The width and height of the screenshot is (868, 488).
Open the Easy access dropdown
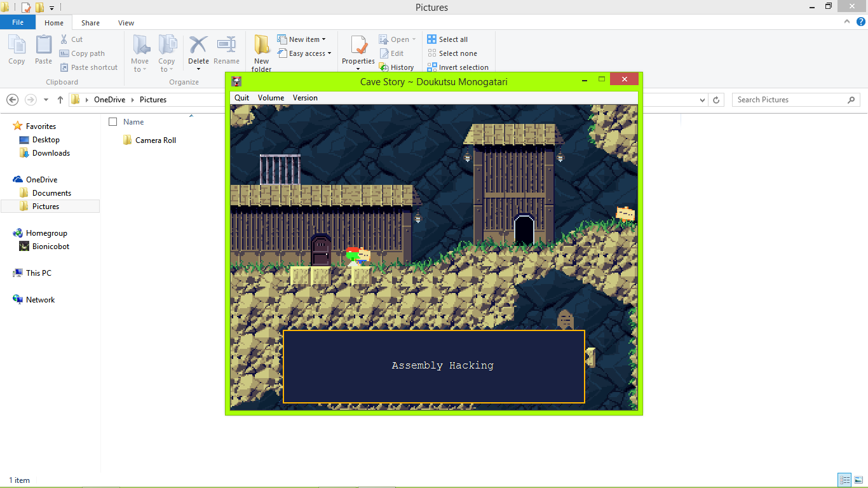click(x=305, y=53)
